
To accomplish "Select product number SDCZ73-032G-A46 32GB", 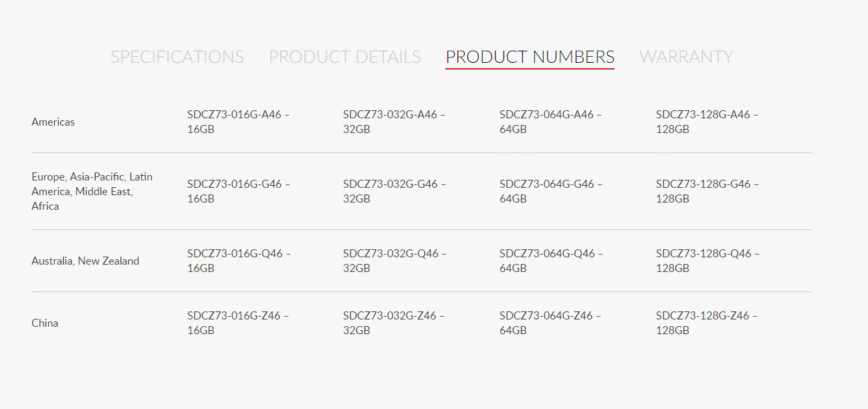I will tap(394, 122).
